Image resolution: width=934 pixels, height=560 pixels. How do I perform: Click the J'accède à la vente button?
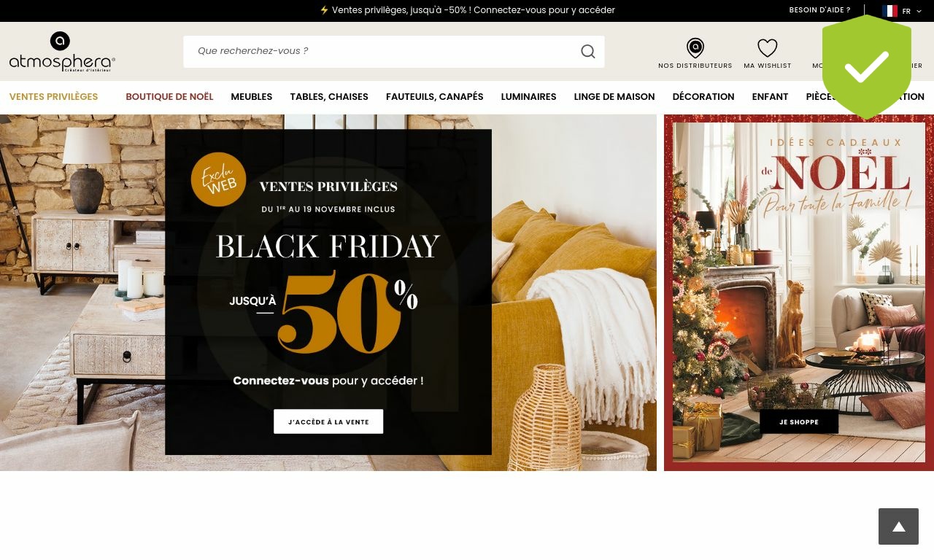tap(328, 421)
